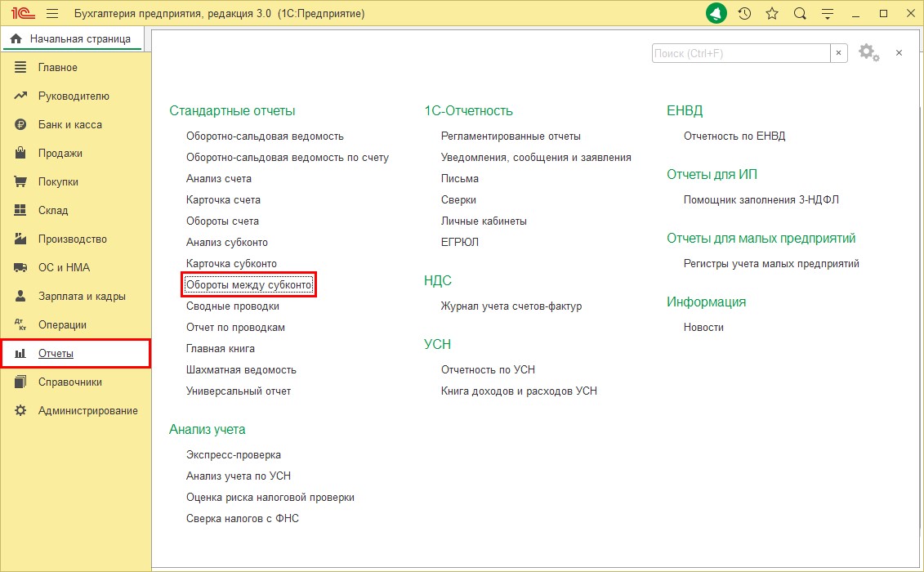Open Книга доходов и расходов УСН
This screenshot has height=572, width=924.
coord(519,391)
